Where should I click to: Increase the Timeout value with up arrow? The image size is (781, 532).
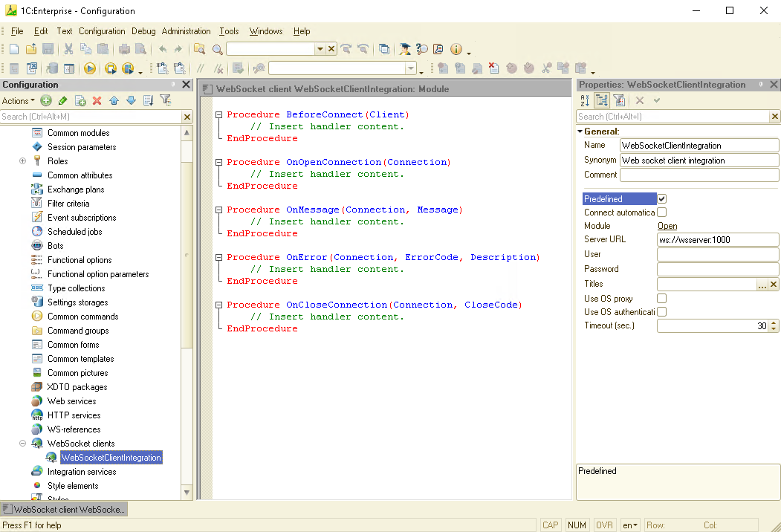coord(774,322)
